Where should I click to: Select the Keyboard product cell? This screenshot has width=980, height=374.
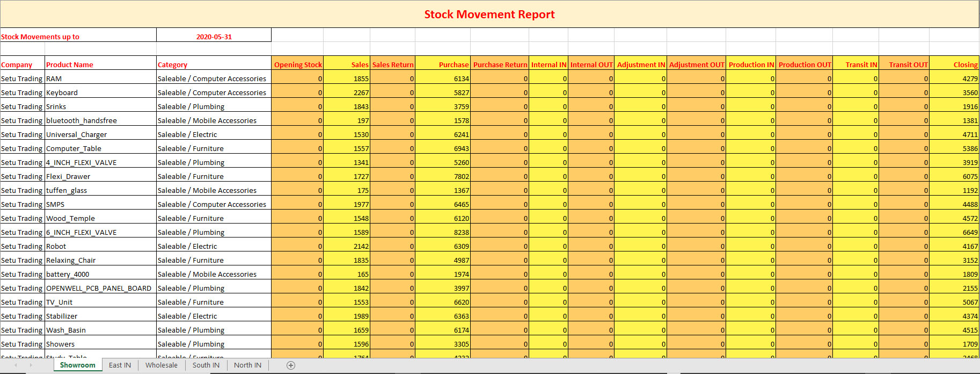coord(100,91)
